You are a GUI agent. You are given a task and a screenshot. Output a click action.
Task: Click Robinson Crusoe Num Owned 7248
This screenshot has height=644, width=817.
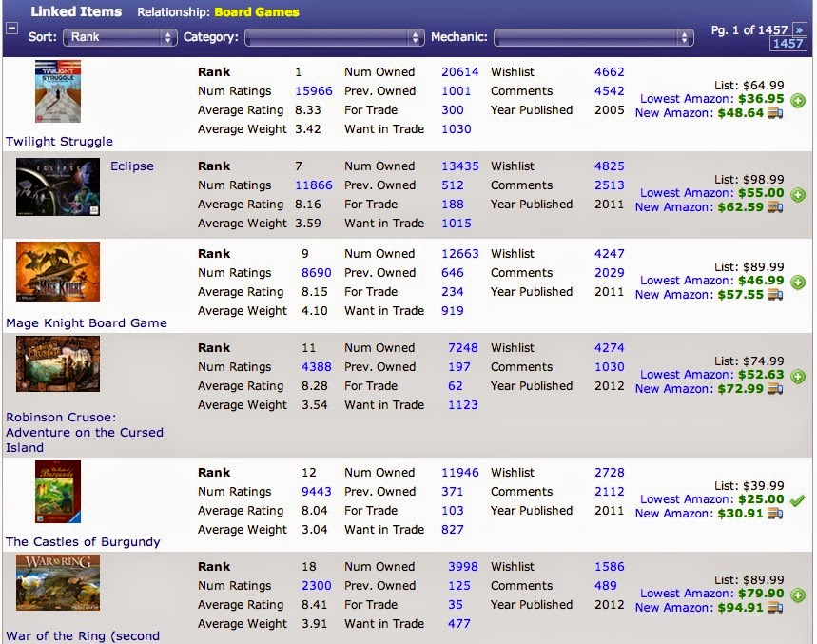463,348
